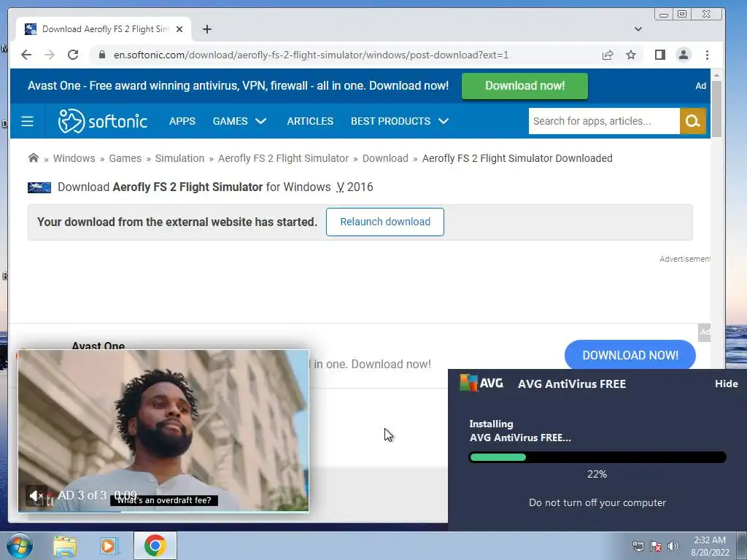The height and width of the screenshot is (560, 747).
Task: Close the Aerofly download tab
Action: 179,29
